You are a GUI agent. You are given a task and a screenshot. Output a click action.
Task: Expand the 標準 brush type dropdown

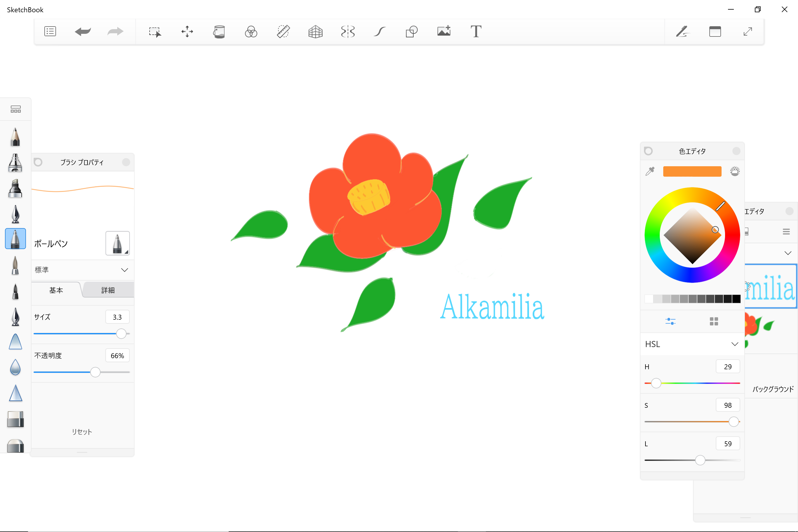click(83, 270)
